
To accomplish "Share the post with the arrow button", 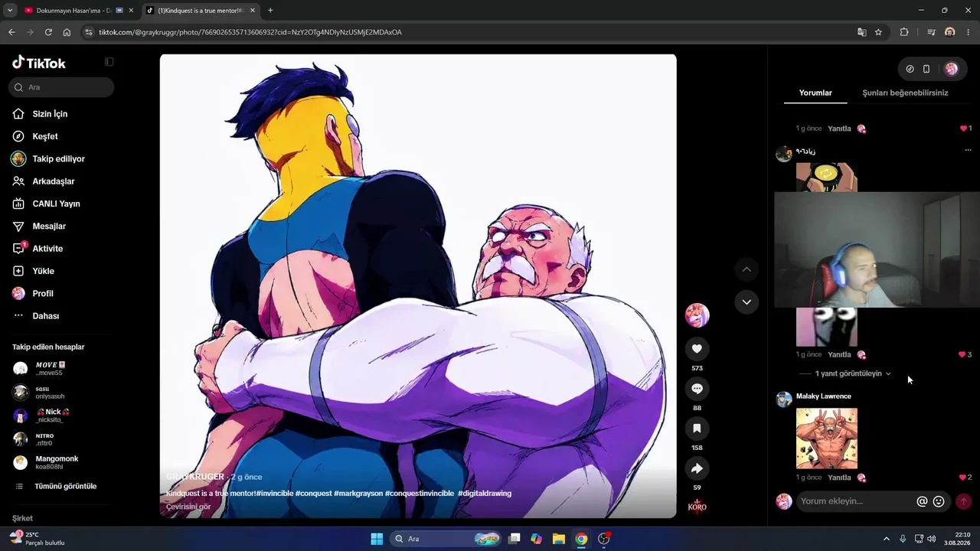I will [x=697, y=468].
